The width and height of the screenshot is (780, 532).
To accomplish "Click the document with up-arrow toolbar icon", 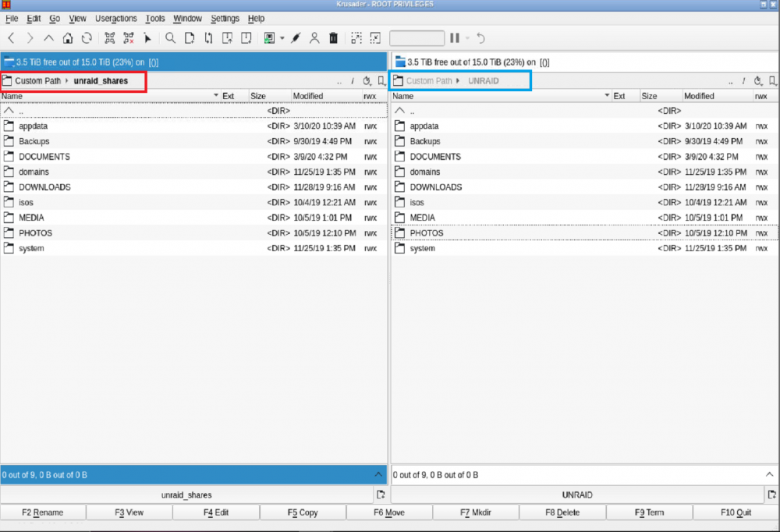I will pyautogui.click(x=227, y=37).
